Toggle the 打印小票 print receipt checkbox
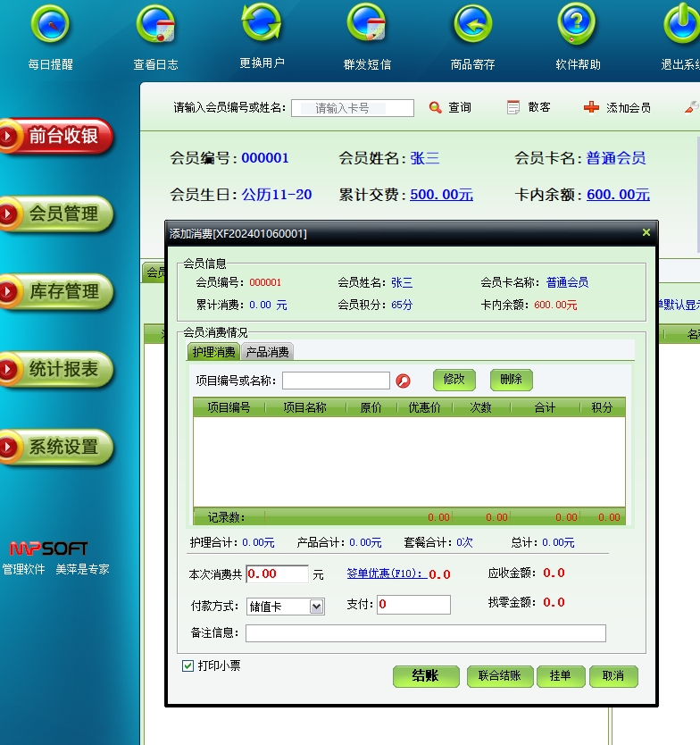 [x=188, y=665]
